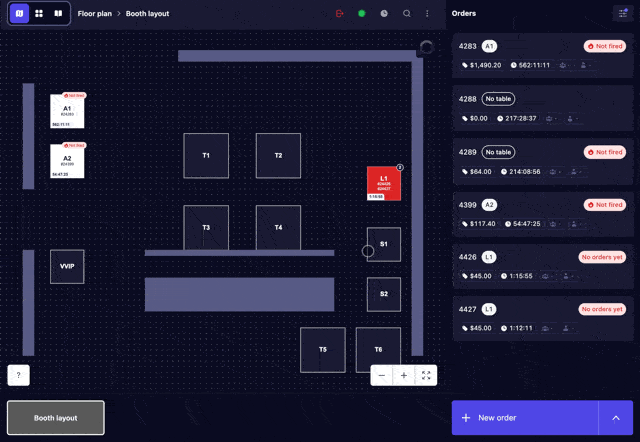Select the VVIP table on floor
640x442 pixels.
click(x=67, y=267)
